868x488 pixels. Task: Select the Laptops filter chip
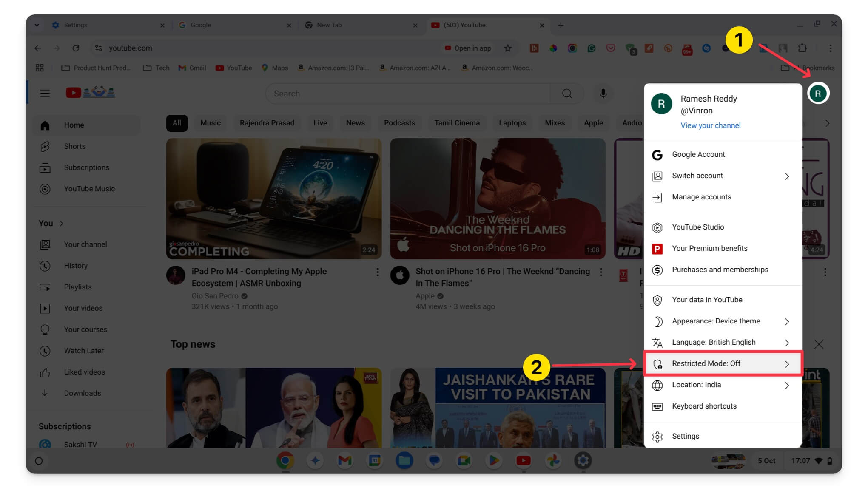point(512,123)
